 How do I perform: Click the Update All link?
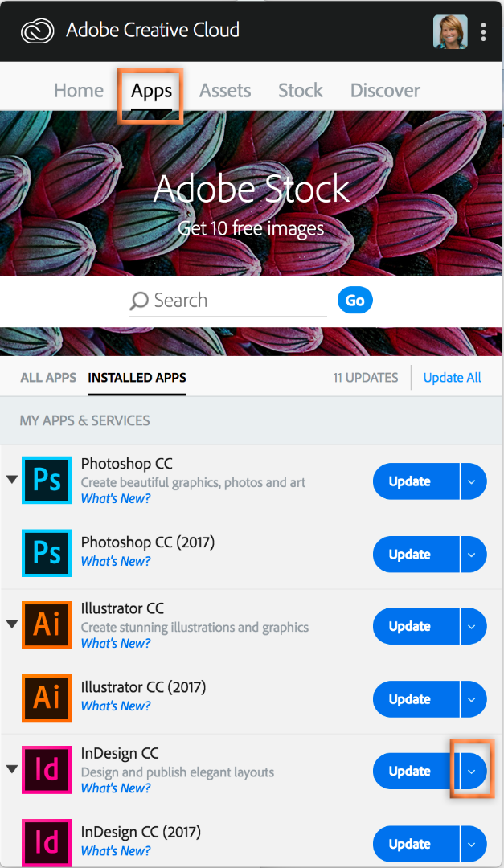(453, 378)
